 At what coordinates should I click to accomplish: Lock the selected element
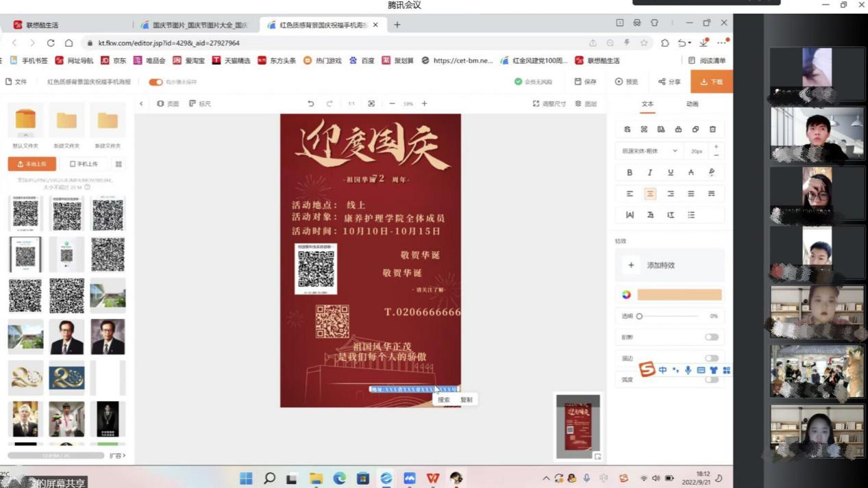click(x=678, y=129)
